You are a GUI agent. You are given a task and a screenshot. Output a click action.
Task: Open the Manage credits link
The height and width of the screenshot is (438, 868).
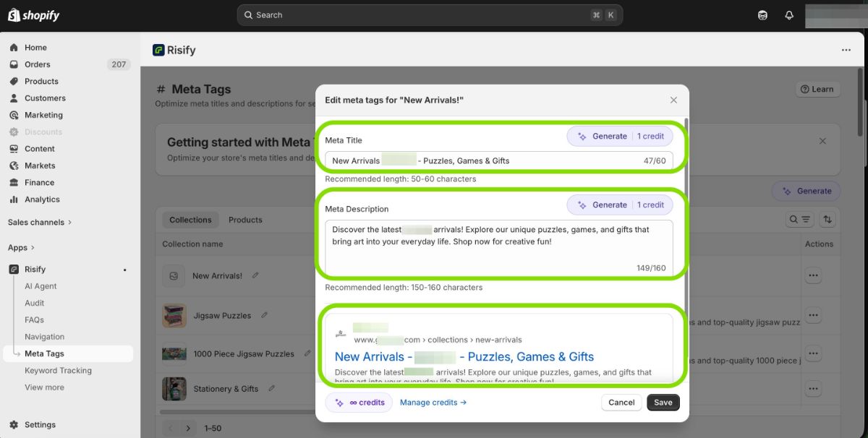[433, 403]
